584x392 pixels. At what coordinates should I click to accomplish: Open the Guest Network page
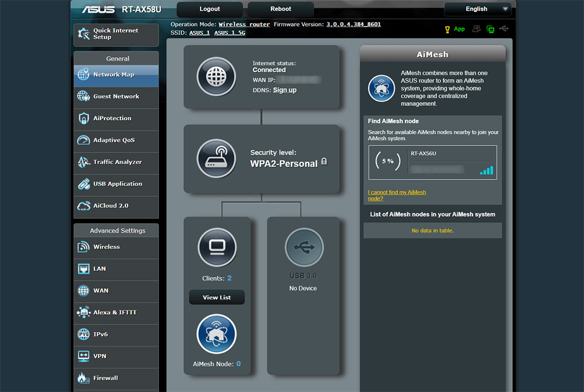coord(116,96)
